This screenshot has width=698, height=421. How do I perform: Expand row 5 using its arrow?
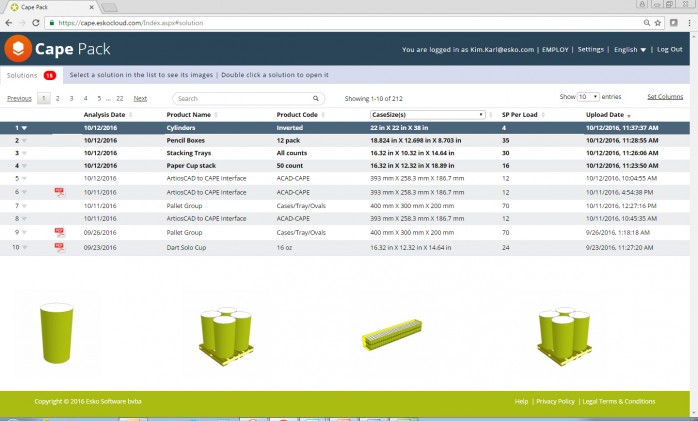pyautogui.click(x=24, y=177)
